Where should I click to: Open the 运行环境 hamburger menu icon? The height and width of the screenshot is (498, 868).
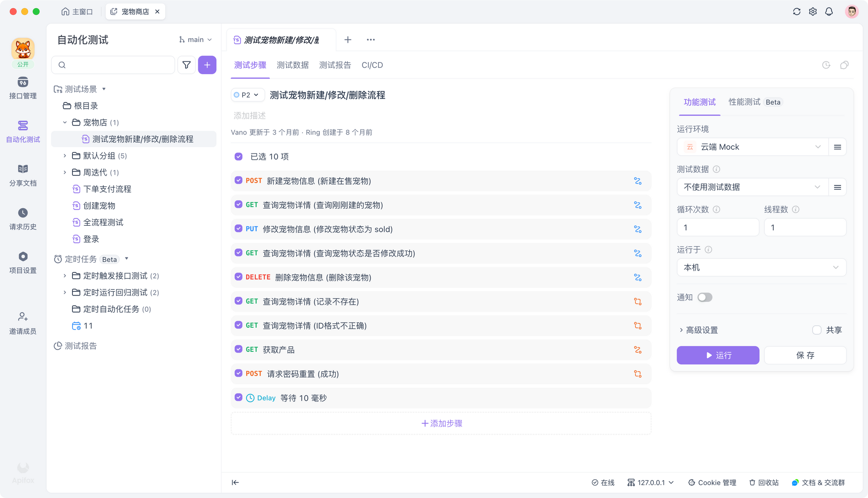point(837,147)
